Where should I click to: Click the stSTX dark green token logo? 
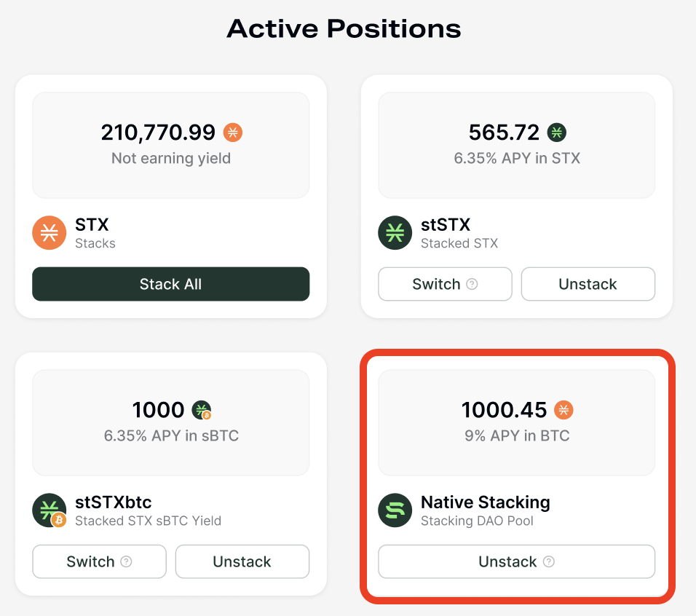click(x=395, y=233)
